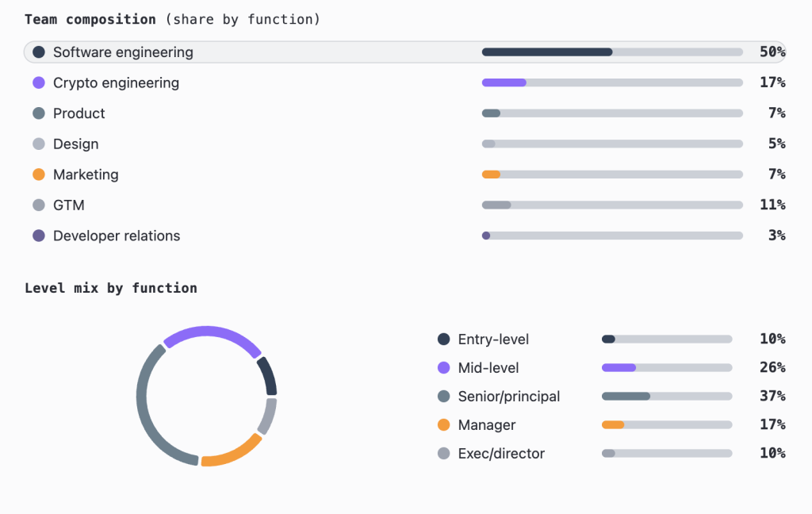Click the Product legend dot
This screenshot has width=812, height=514.
[38, 113]
